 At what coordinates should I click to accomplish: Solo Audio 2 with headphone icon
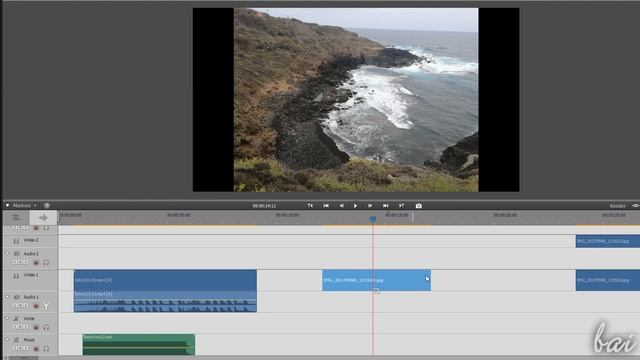click(46, 262)
